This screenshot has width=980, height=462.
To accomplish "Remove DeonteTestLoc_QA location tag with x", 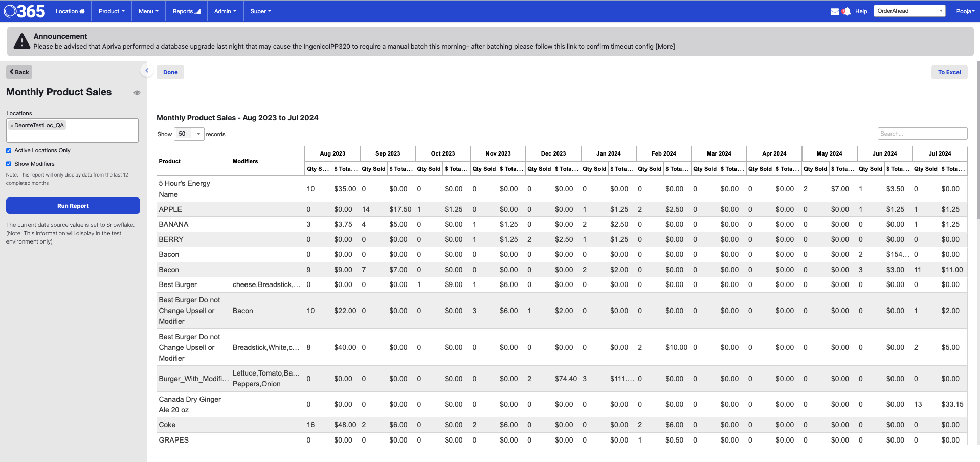I will point(12,126).
